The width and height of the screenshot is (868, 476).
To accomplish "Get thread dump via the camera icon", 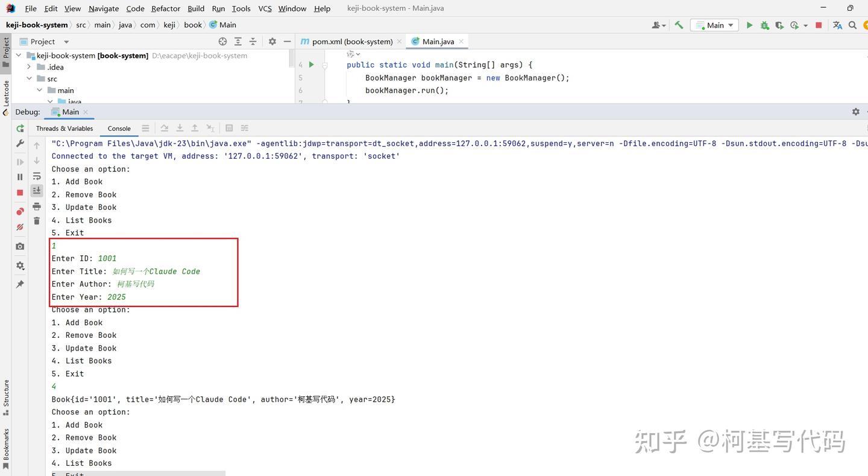I will (x=20, y=246).
